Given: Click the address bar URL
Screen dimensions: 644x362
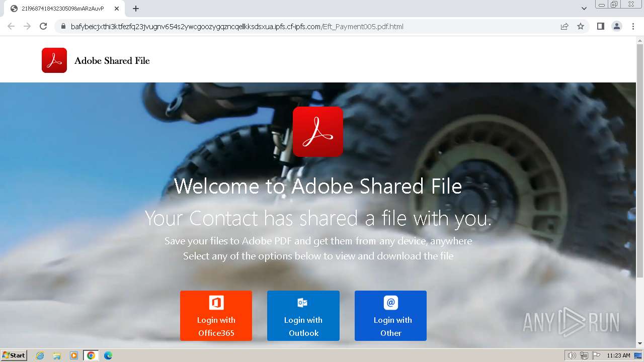Looking at the screenshot, I should coord(237,27).
